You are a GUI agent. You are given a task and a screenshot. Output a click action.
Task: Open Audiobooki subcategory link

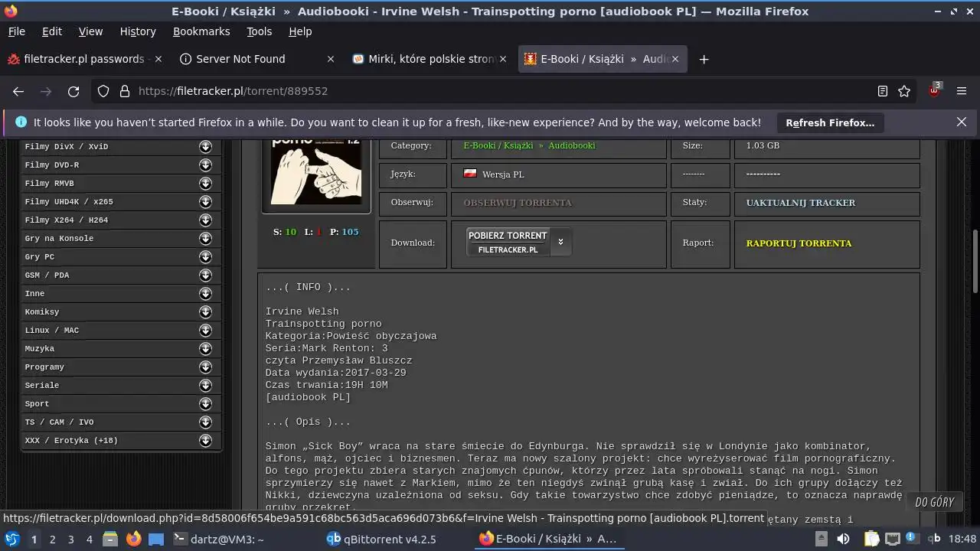pos(571,145)
